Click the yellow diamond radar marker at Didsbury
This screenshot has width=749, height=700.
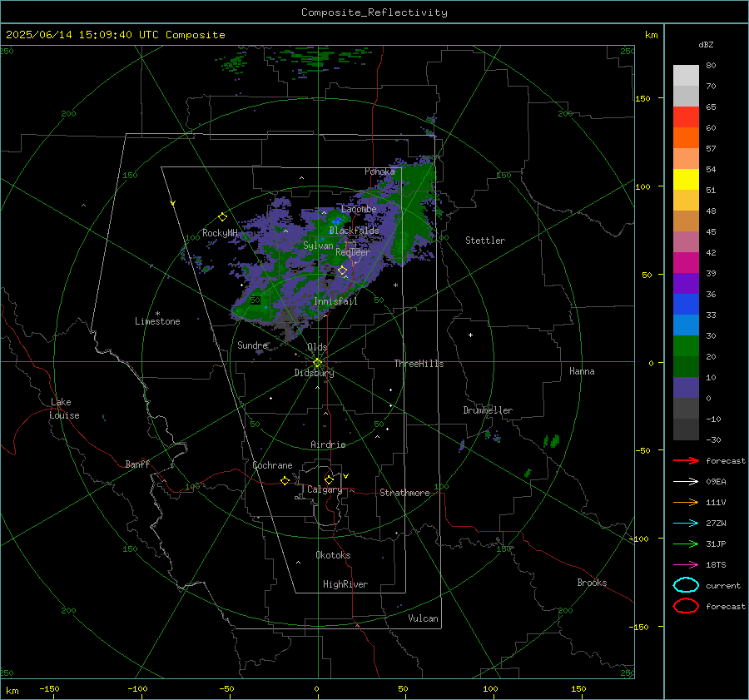[317, 363]
